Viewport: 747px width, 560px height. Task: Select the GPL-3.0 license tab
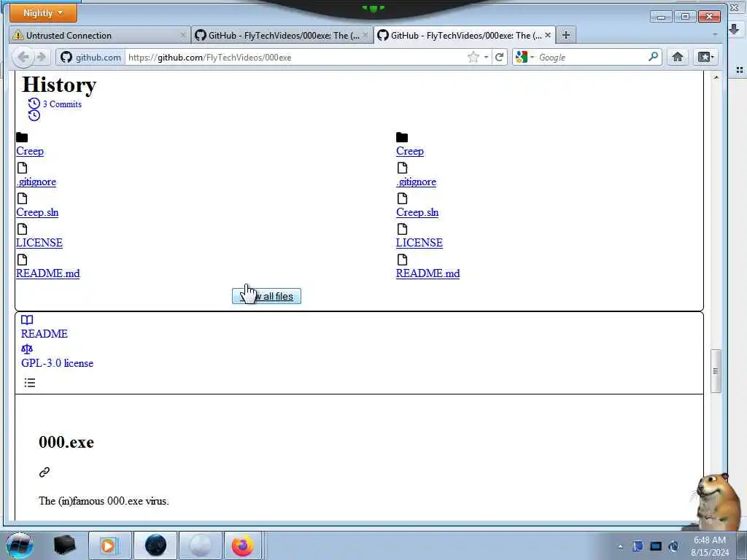[57, 363]
